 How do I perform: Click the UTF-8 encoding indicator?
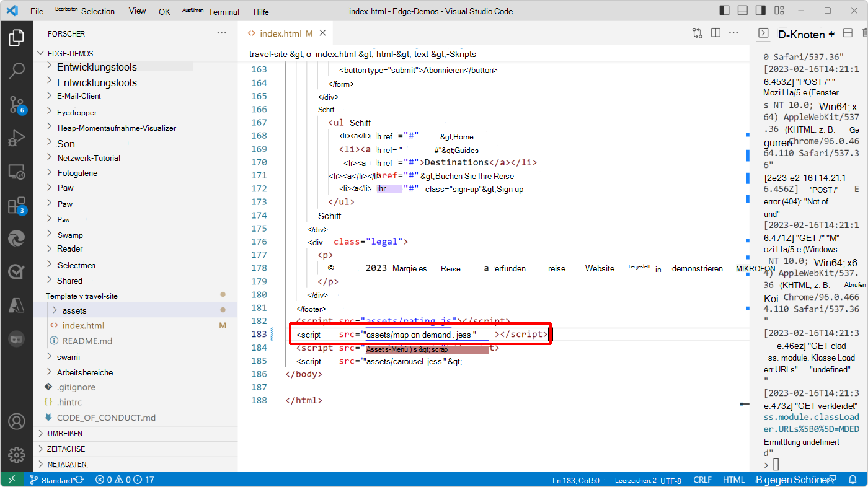(671, 479)
